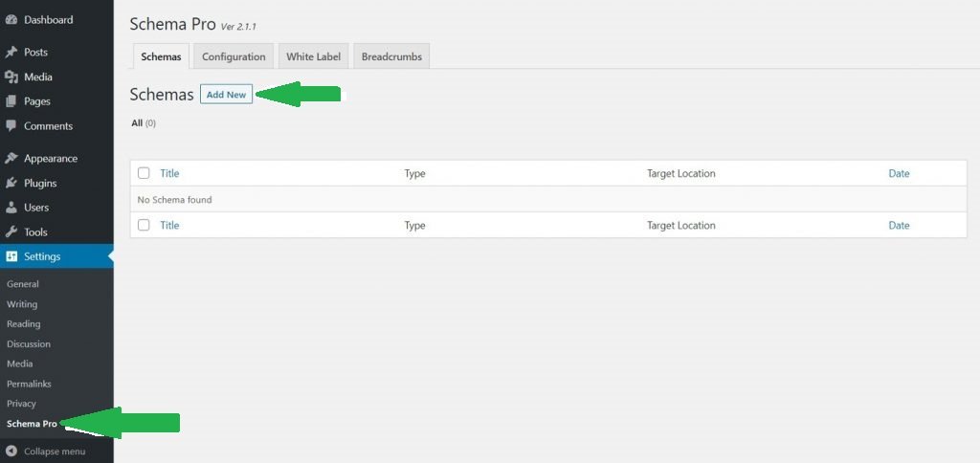This screenshot has width=980, height=463.
Task: Click the Media library icon
Action: [x=11, y=77]
